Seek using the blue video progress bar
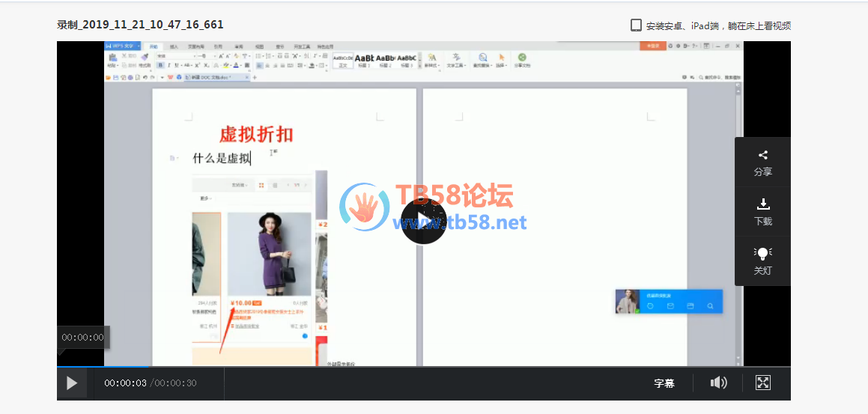This screenshot has height=414, width=868. [103, 366]
